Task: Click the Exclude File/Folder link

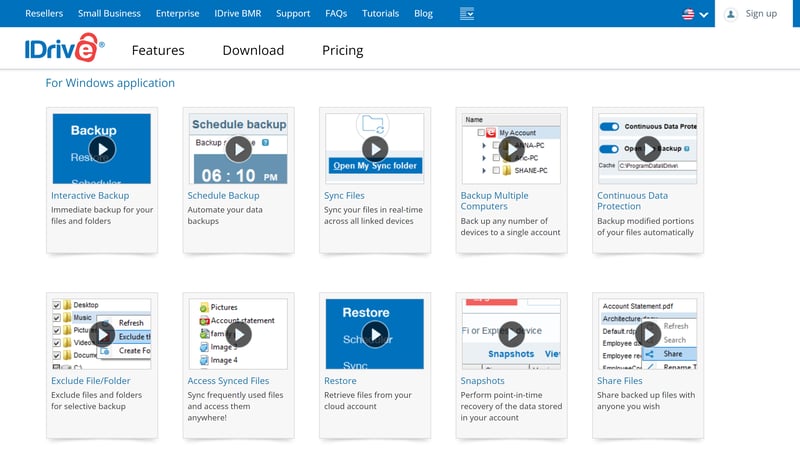Action: click(91, 381)
